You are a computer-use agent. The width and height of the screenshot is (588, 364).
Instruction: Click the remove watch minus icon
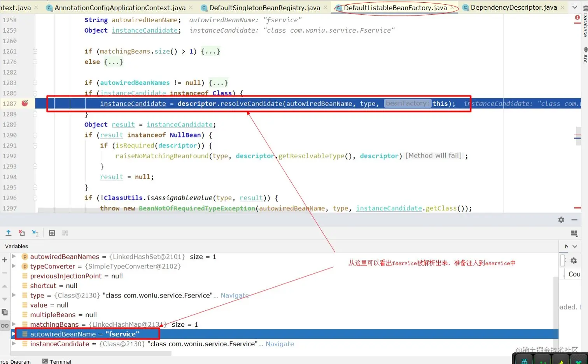point(5,273)
